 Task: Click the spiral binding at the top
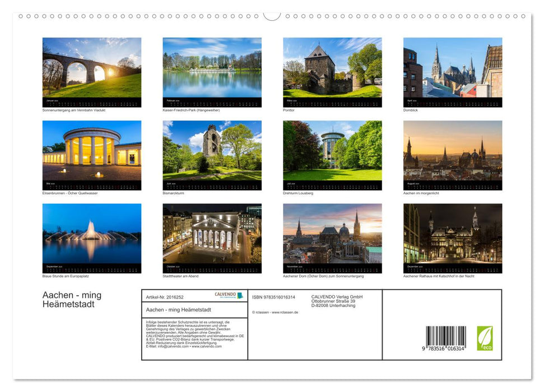click(x=272, y=17)
